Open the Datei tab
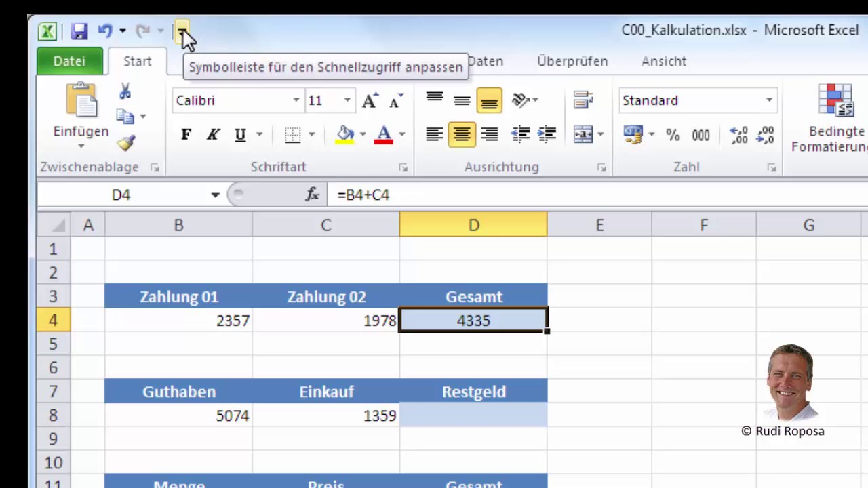Image resolution: width=868 pixels, height=488 pixels. (69, 61)
